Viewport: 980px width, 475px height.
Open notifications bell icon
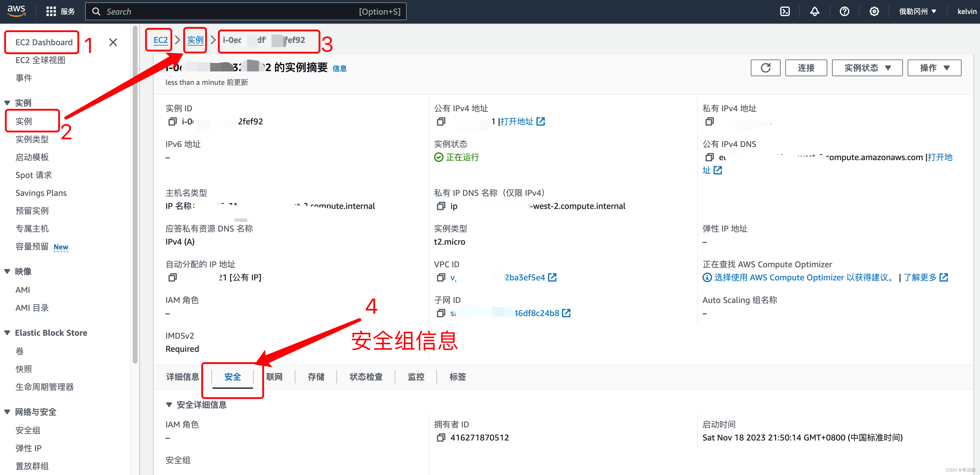click(x=814, y=11)
